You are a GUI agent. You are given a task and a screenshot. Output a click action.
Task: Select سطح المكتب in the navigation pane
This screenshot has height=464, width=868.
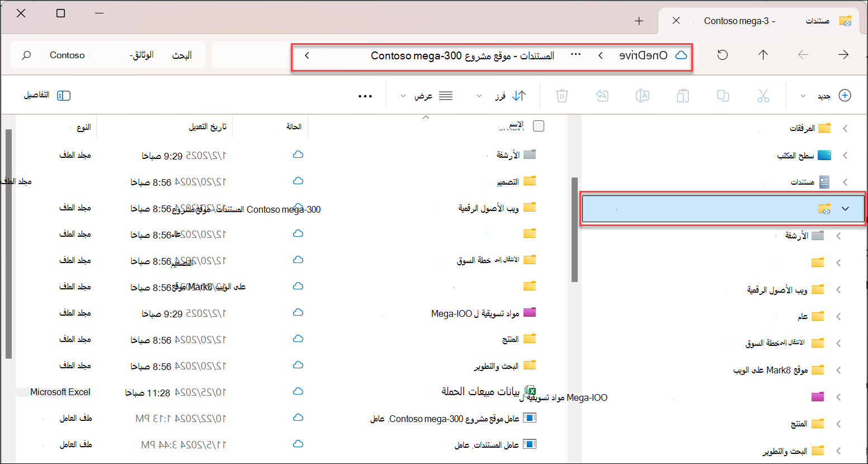tap(804, 155)
